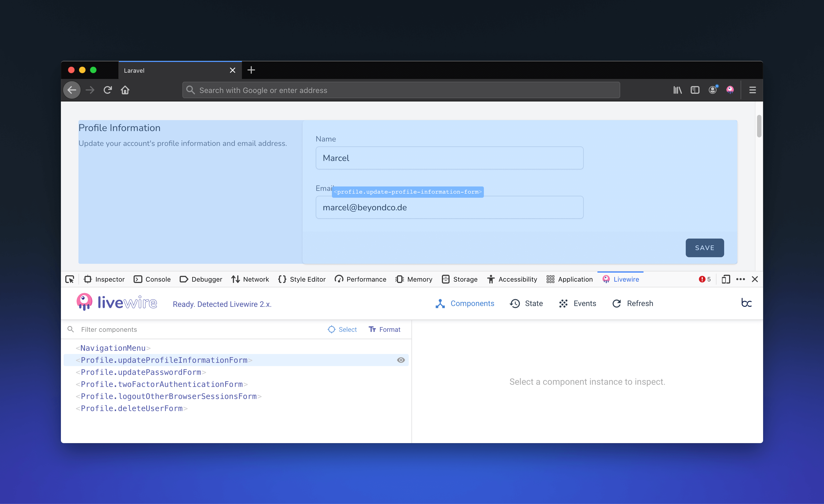
Task: Open devtools more options ellipsis
Action: pos(740,279)
